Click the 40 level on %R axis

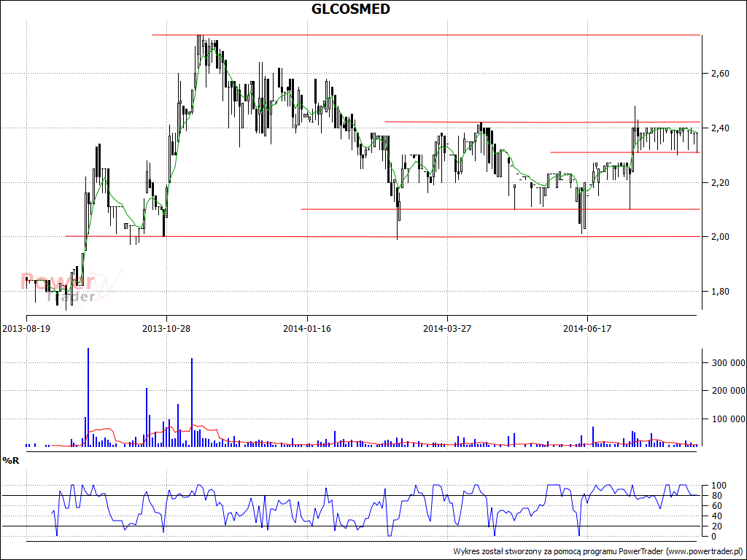[x=716, y=516]
